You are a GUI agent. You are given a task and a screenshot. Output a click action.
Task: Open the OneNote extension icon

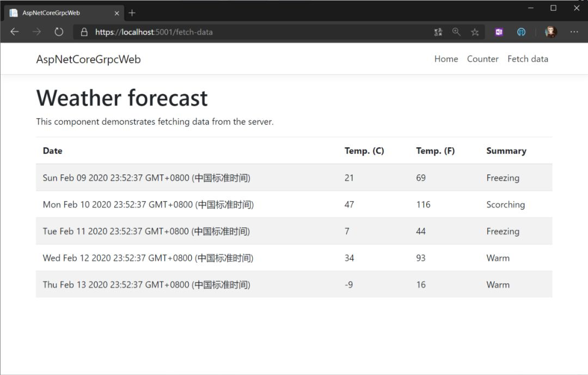click(x=499, y=32)
